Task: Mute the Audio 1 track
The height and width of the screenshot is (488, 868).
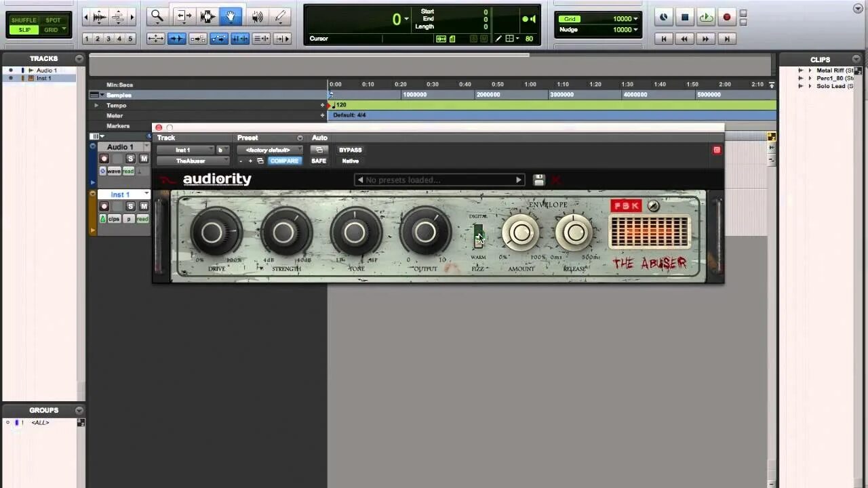Action: coord(143,159)
